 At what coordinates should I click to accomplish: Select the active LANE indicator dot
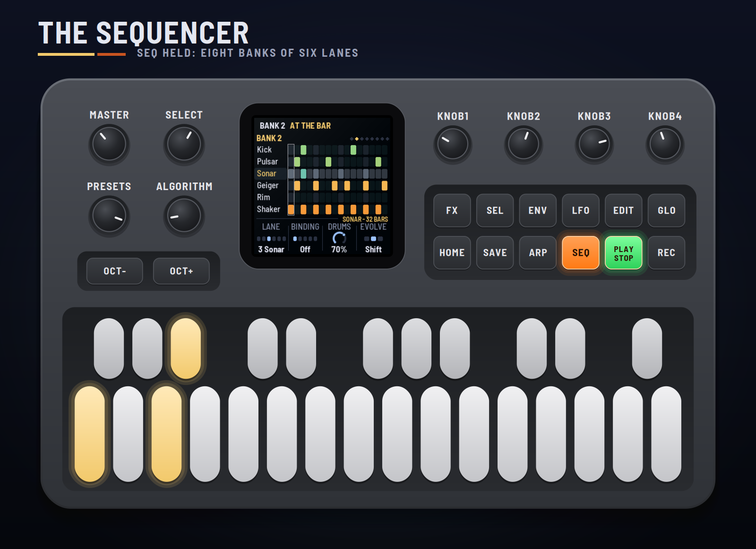[269, 239]
